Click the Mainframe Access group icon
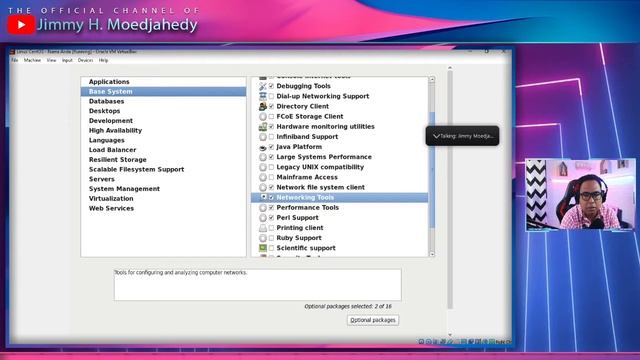Screen dimensions: 640x360 pyautogui.click(x=263, y=178)
